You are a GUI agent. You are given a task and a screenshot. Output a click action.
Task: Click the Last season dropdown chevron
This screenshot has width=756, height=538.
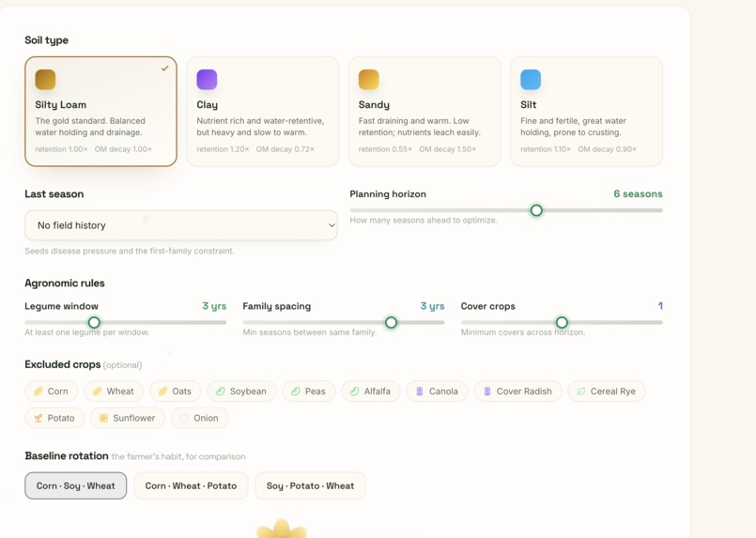click(332, 225)
